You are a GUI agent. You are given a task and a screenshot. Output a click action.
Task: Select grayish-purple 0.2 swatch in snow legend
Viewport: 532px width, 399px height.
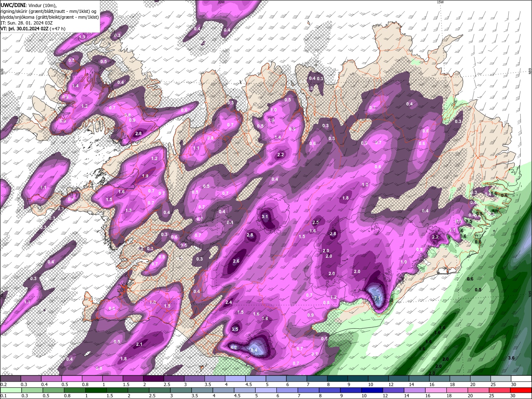pyautogui.click(x=10, y=379)
